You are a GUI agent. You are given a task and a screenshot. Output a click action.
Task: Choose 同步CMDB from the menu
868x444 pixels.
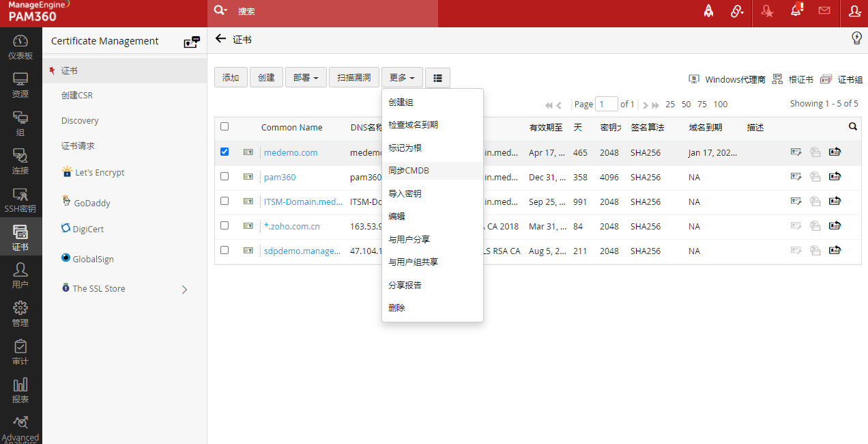pos(409,171)
